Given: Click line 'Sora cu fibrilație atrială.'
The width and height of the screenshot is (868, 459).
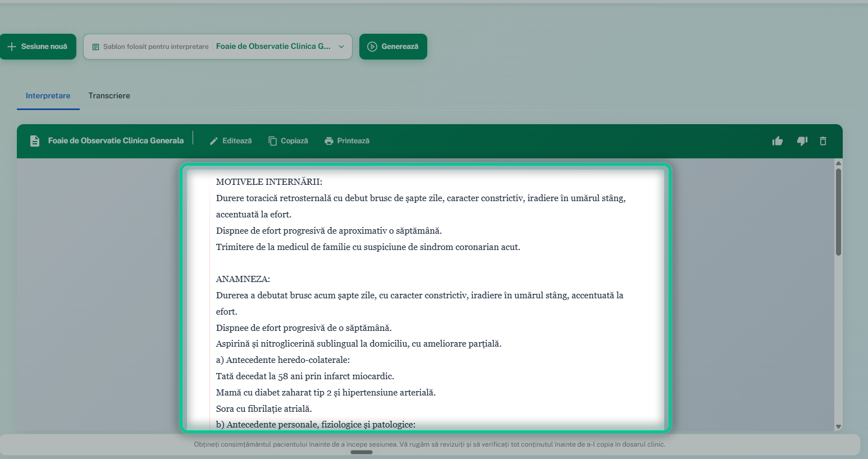Looking at the screenshot, I should 264,409.
